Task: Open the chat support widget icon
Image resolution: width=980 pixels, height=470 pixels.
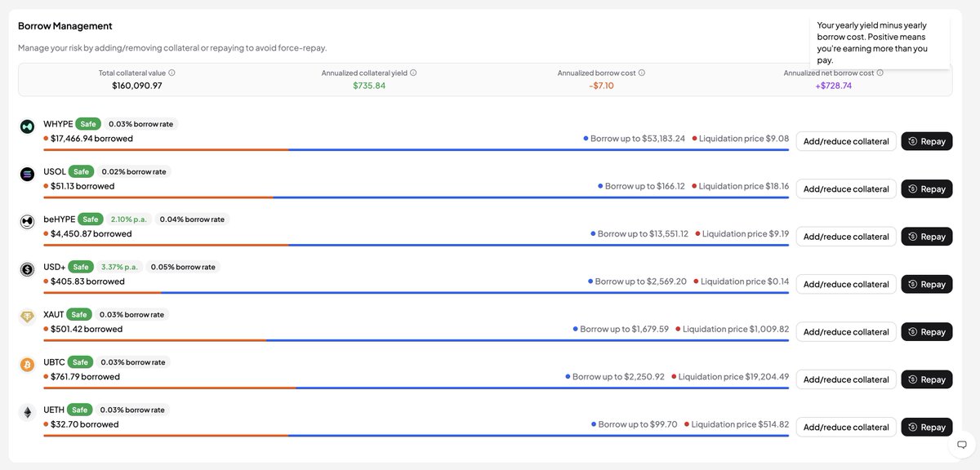Action: point(961,445)
